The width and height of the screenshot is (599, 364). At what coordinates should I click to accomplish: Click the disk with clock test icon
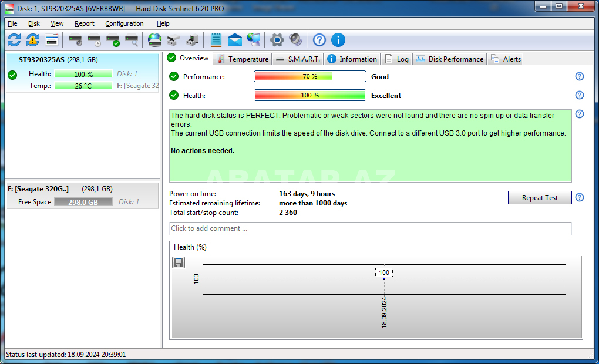point(94,40)
